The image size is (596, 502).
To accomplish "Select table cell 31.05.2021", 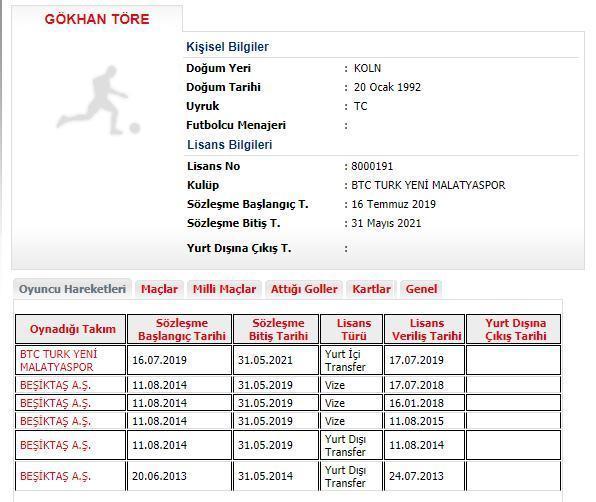I will point(276,360).
